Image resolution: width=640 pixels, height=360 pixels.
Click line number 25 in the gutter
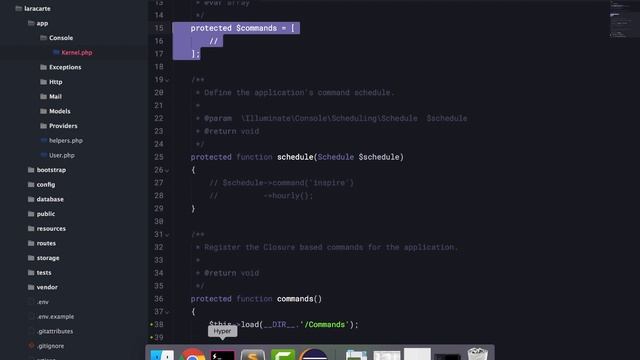click(x=159, y=157)
